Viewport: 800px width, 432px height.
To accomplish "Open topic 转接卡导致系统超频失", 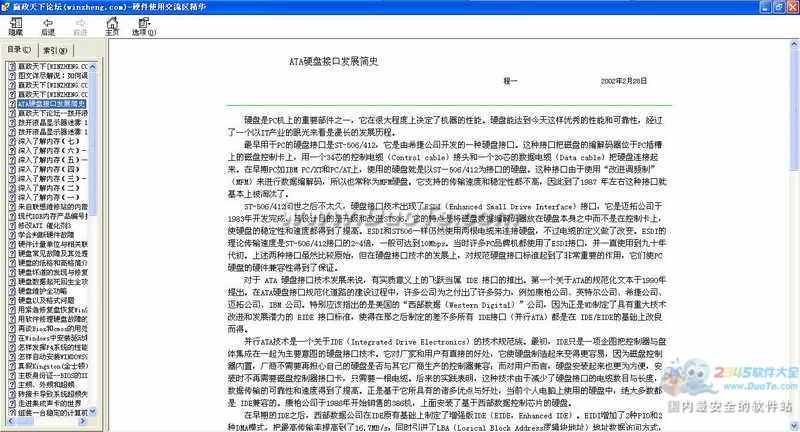I will [x=53, y=393].
